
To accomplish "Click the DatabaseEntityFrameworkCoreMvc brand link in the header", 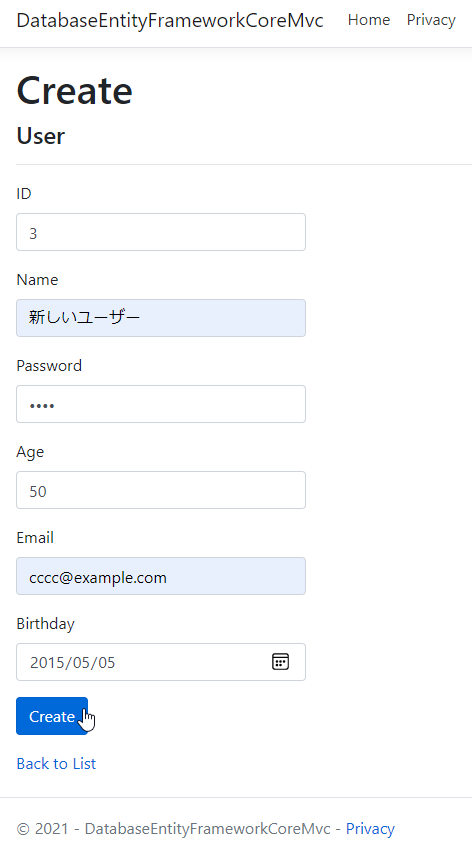I will tap(170, 20).
